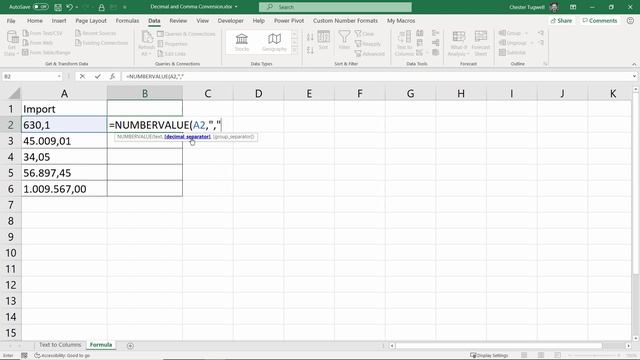This screenshot has height=360, width=640.
Task: Switch to the Home tab
Action: coord(35,20)
